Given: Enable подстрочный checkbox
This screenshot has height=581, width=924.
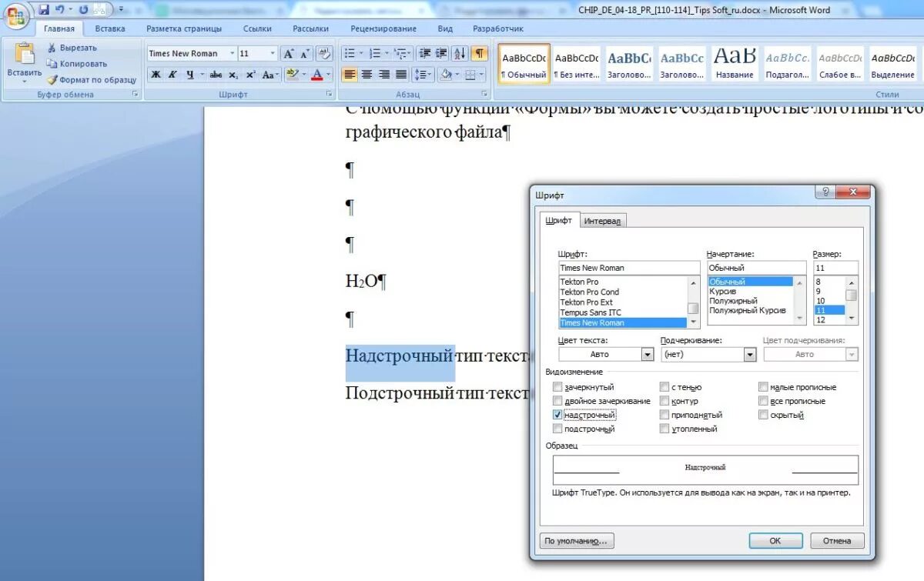Looking at the screenshot, I should [557, 429].
